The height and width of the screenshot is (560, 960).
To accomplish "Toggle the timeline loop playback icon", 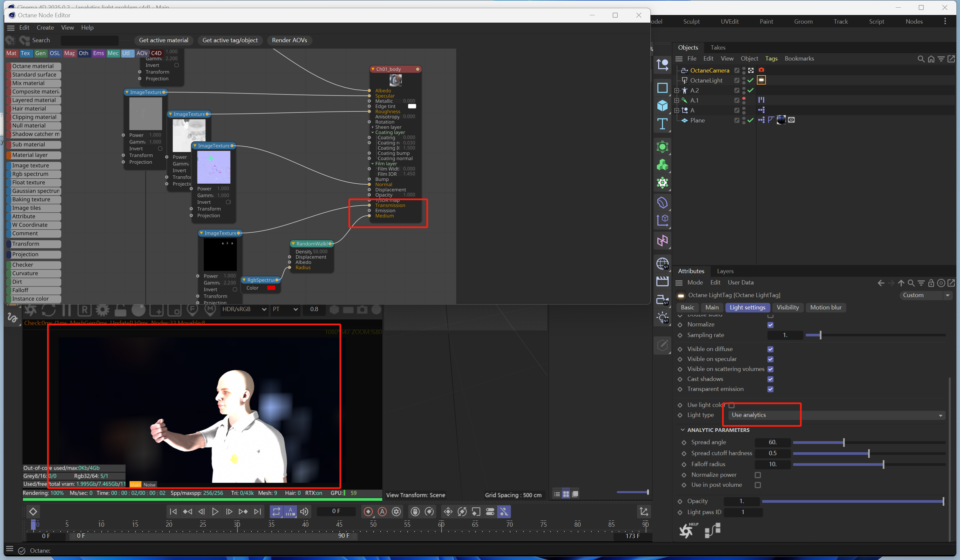I will point(276,512).
